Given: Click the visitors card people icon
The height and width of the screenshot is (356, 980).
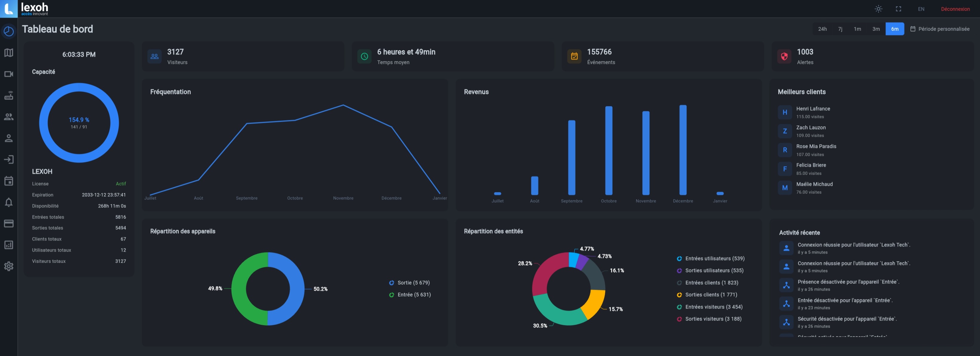Looking at the screenshot, I should [x=154, y=56].
